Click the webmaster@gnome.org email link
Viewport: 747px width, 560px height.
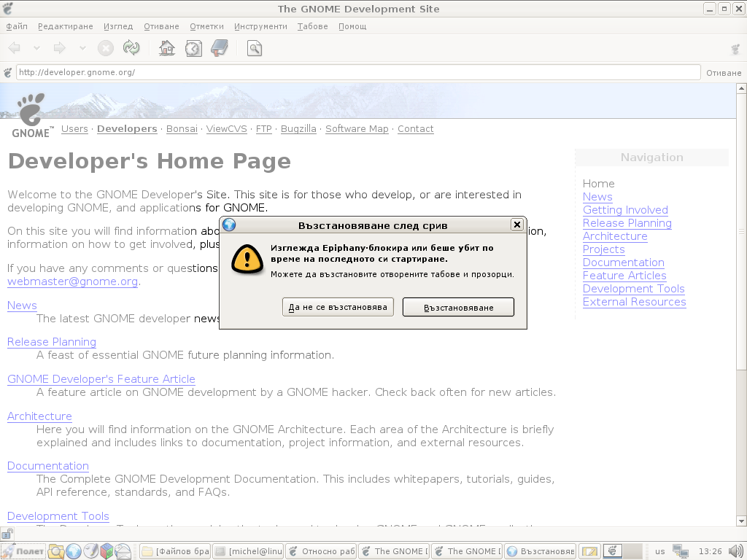pyautogui.click(x=72, y=281)
